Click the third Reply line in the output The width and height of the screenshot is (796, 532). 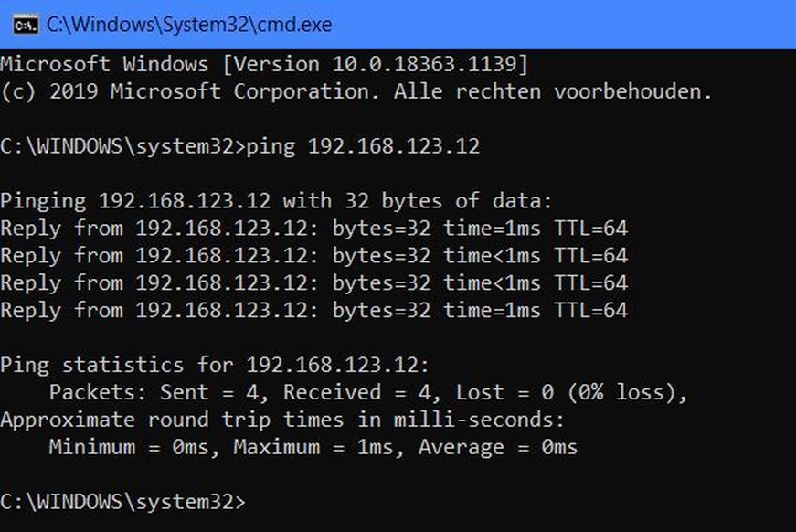313,283
